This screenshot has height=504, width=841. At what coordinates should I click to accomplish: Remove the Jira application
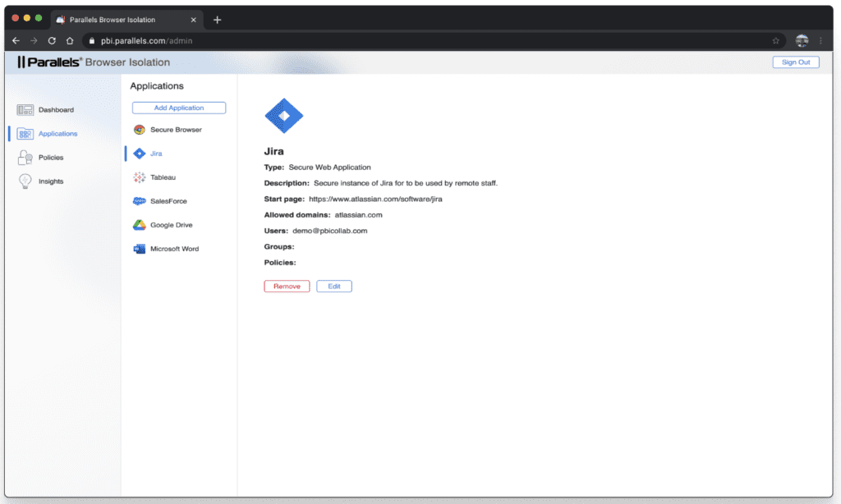pyautogui.click(x=286, y=286)
